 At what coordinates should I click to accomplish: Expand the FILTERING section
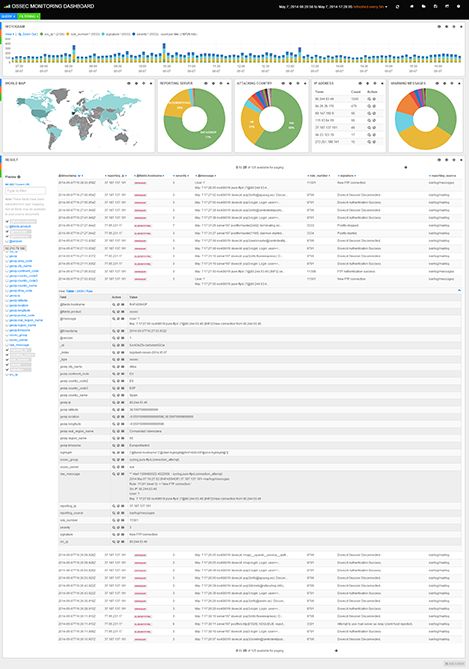(29, 16)
